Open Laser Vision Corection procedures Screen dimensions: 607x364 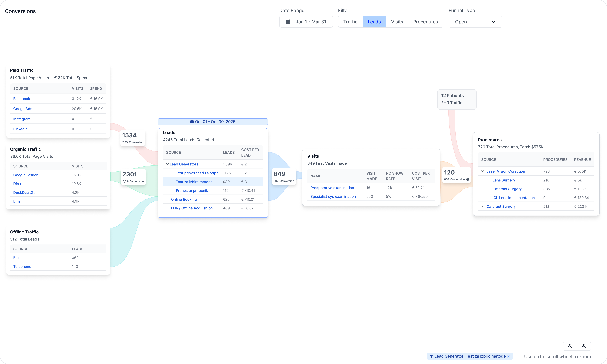coord(506,171)
